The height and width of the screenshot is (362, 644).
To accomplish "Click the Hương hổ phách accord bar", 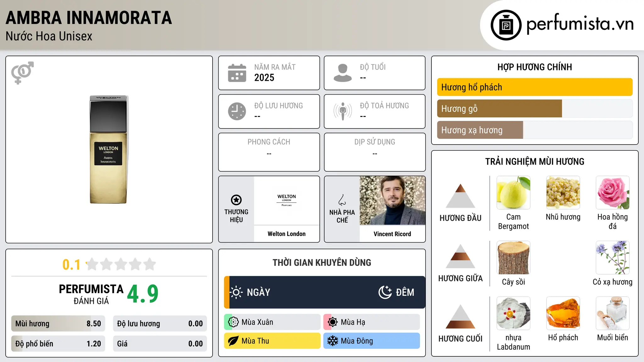I will pyautogui.click(x=535, y=87).
